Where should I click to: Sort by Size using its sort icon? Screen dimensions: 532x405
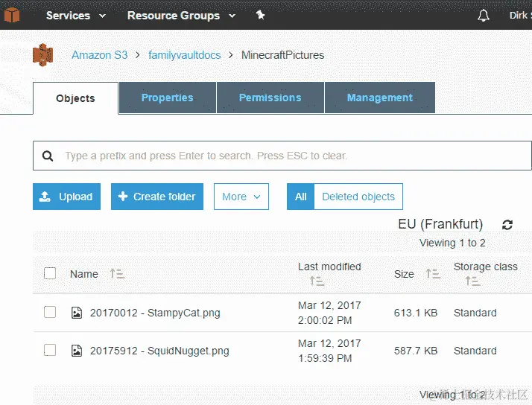[433, 273]
